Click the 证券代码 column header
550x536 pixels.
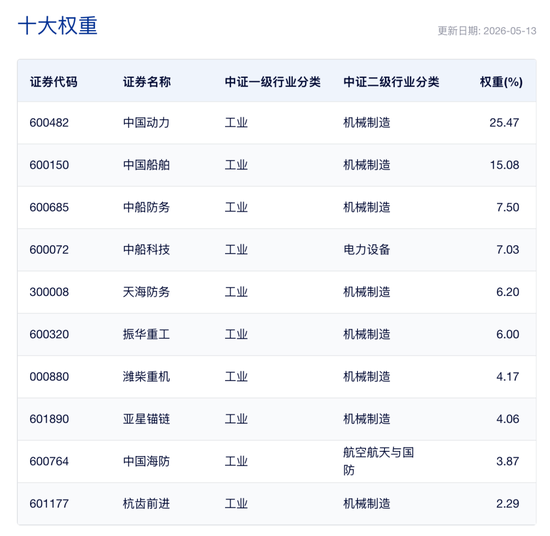(x=54, y=82)
